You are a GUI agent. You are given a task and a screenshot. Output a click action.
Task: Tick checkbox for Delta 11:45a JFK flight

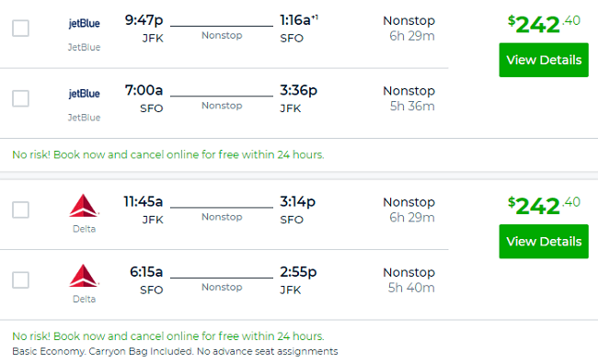click(20, 210)
